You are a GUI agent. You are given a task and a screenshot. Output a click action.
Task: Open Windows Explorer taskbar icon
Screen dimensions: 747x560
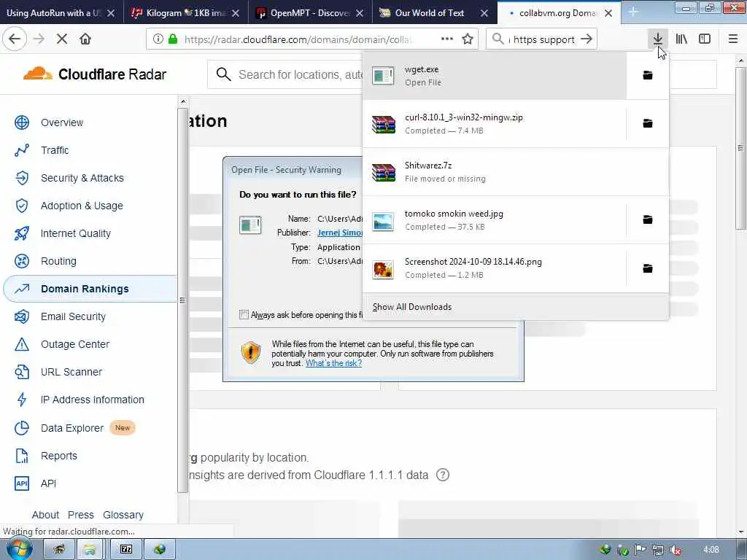coord(90,549)
